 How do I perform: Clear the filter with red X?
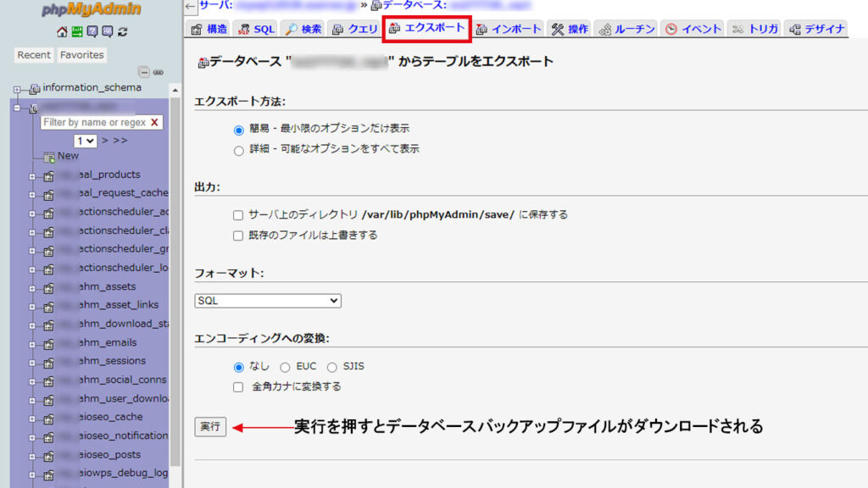click(154, 122)
